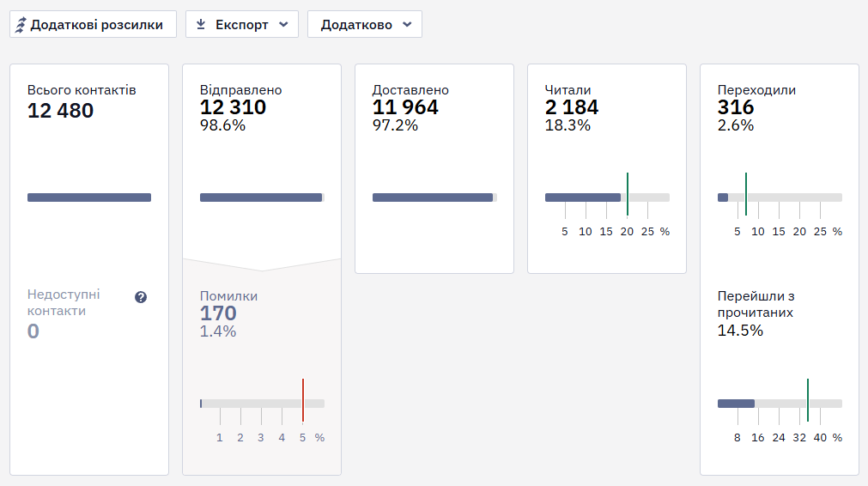Click the Доставлено count 11 964
Screen dimensions: 868x486
pyautogui.click(x=405, y=107)
